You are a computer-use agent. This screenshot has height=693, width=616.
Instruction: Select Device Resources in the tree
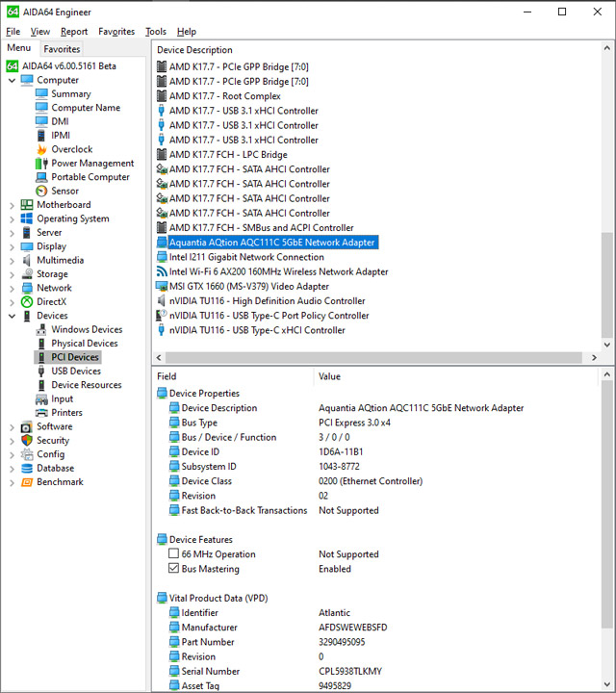click(x=87, y=385)
